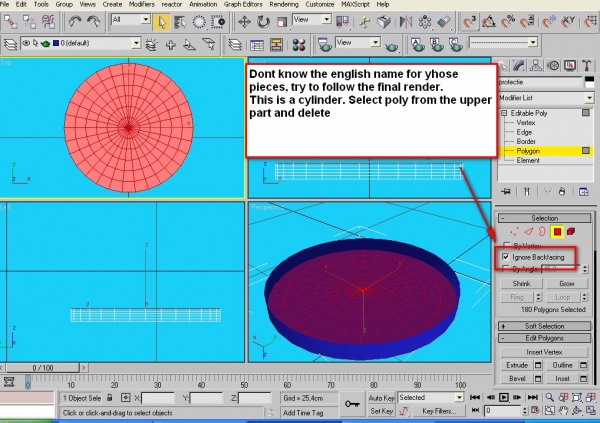Open the Render Scene teapot dialog
Image resolution: width=600 pixels, height=423 pixels.
[x=325, y=45]
